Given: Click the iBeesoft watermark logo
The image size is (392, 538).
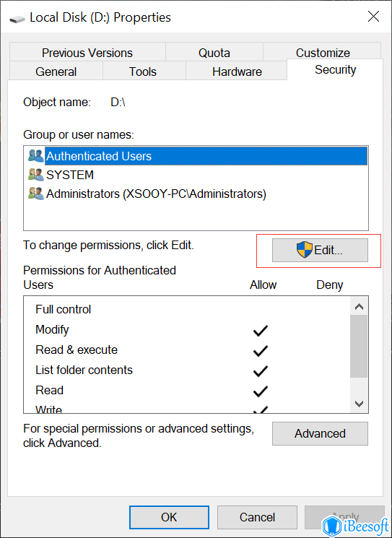Looking at the screenshot, I should [x=355, y=525].
